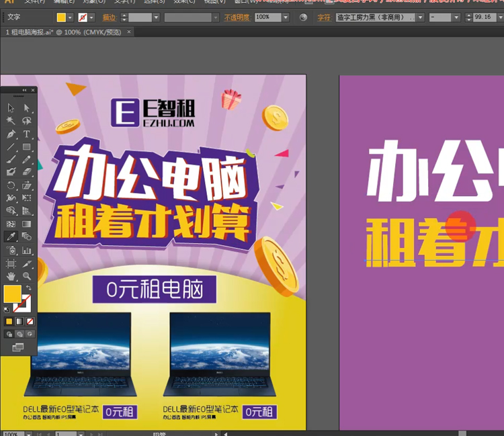Open the 不透明度 opacity panel link
Viewport: 504px width, 436px height.
pyautogui.click(x=237, y=17)
